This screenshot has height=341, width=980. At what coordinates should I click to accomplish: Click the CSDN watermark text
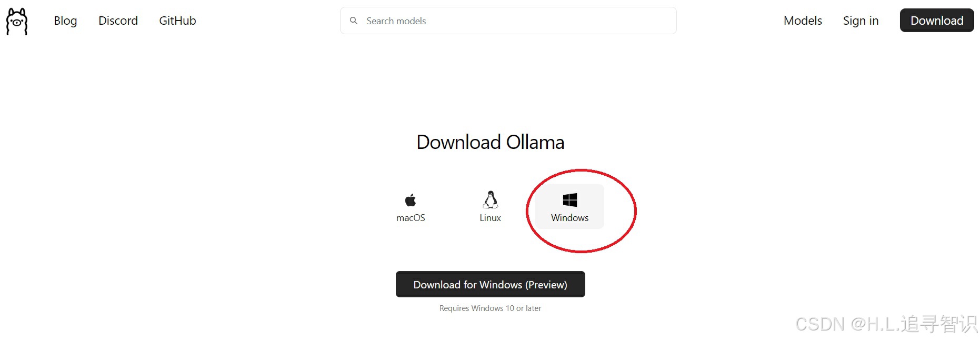tap(887, 324)
